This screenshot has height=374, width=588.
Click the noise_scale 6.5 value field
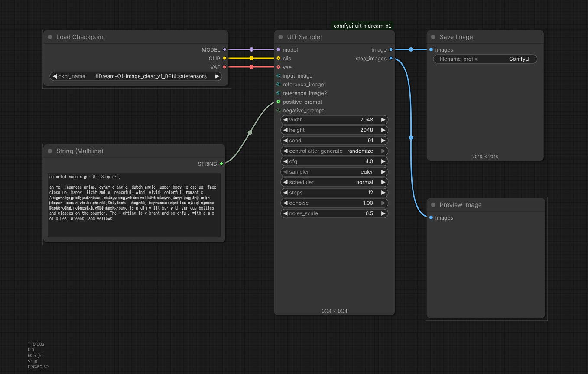click(335, 213)
